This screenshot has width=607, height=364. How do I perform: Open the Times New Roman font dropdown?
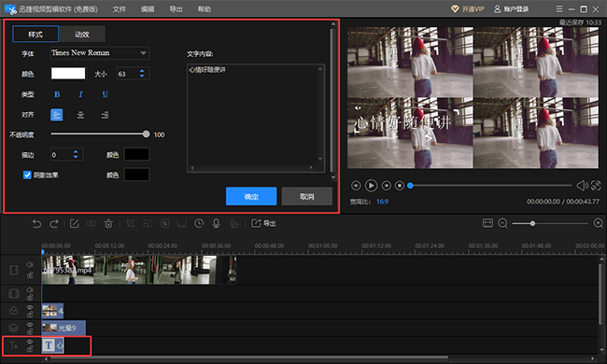[100, 53]
